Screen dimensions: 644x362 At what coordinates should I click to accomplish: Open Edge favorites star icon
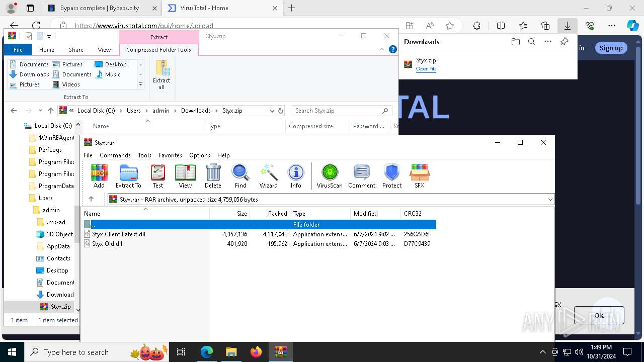[x=450, y=26]
